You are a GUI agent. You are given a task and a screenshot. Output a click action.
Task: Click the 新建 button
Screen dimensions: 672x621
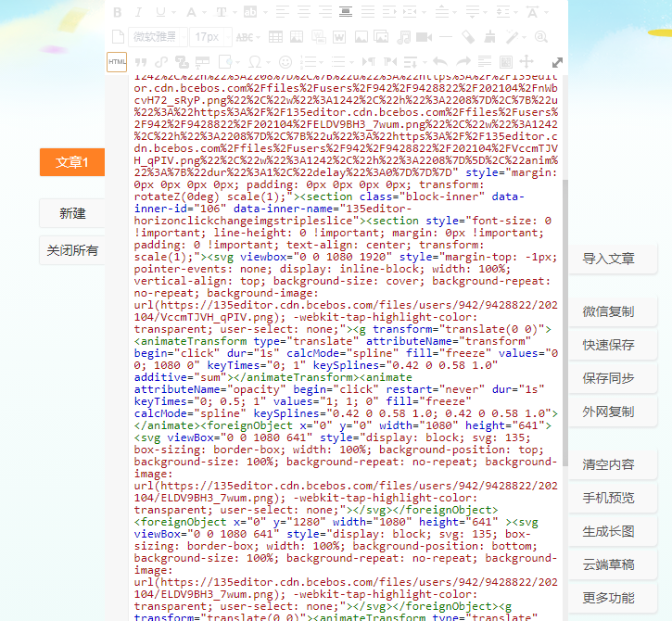click(x=72, y=213)
